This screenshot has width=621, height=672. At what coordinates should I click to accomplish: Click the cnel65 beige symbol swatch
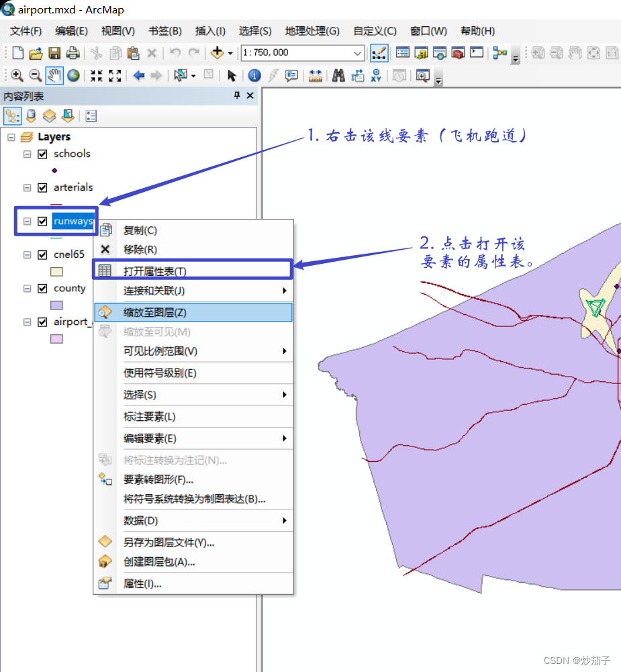click(56, 272)
